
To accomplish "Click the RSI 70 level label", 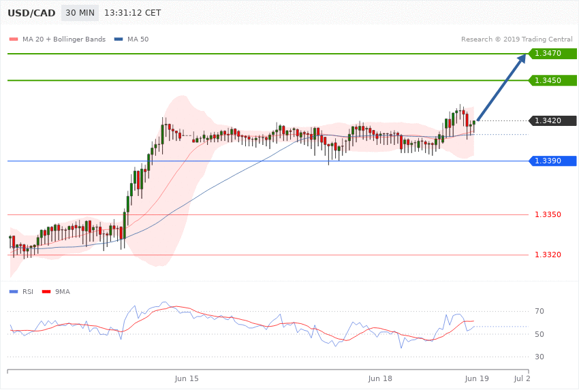I will (x=539, y=311).
